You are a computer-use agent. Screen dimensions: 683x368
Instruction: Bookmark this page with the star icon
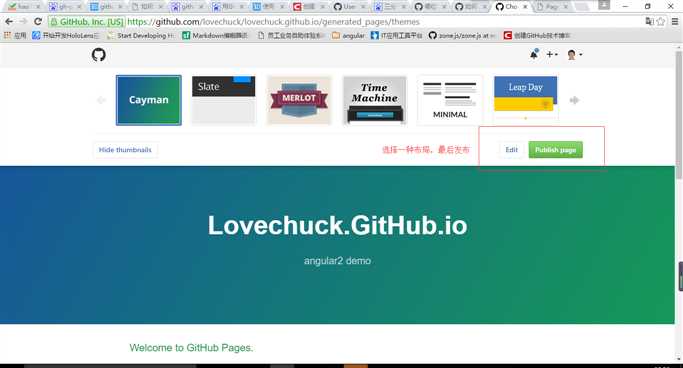(661, 21)
